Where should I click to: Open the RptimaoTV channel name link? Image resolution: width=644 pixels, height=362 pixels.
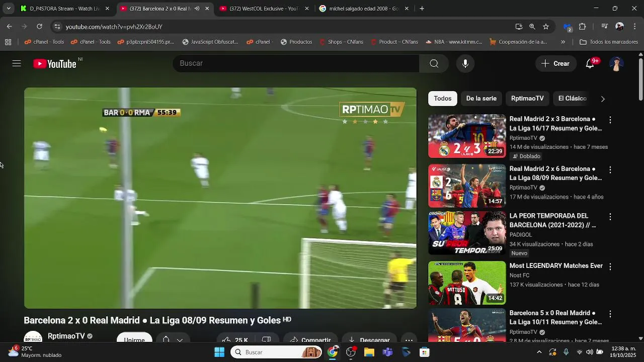point(66,336)
